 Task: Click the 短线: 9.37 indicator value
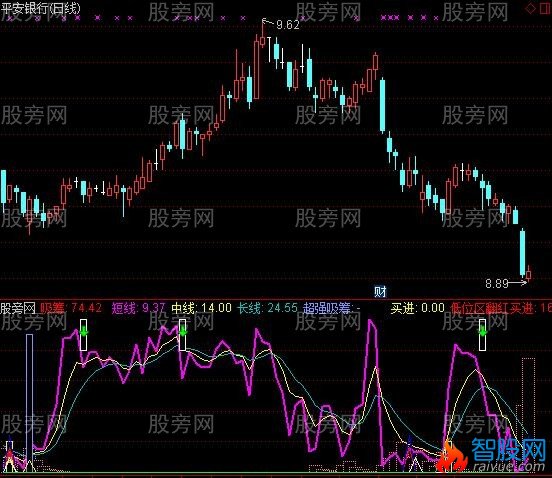point(138,308)
